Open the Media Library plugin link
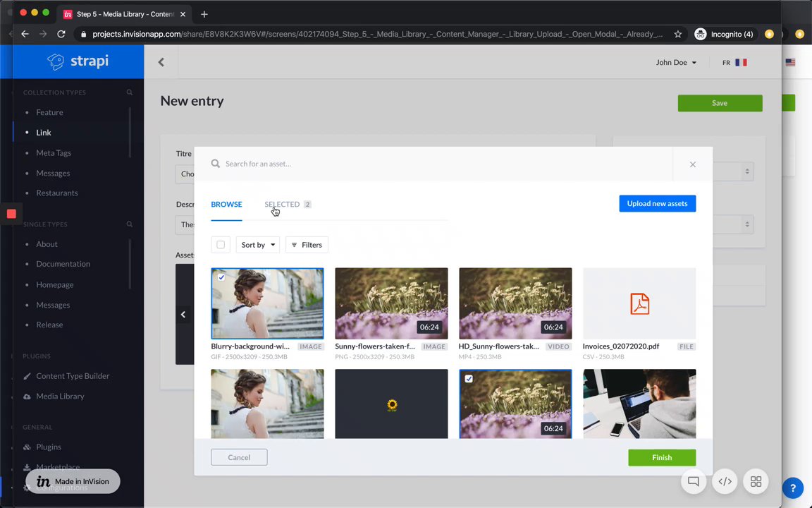 point(60,396)
